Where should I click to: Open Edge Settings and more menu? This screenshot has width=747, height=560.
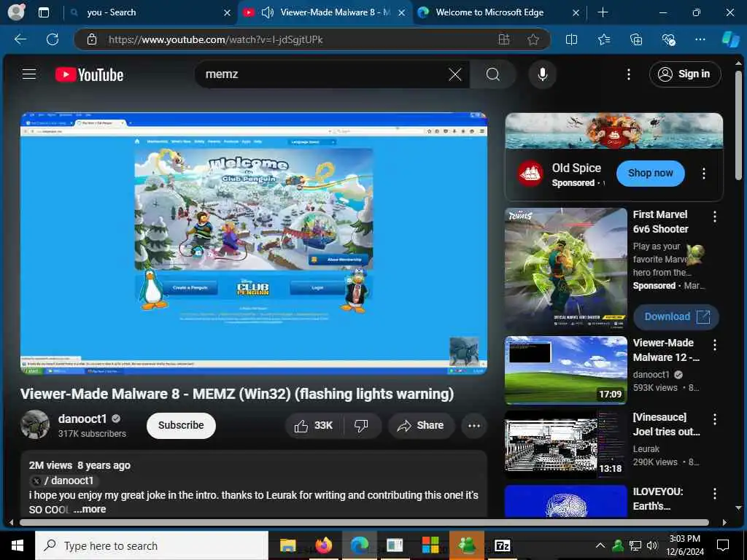(x=700, y=39)
